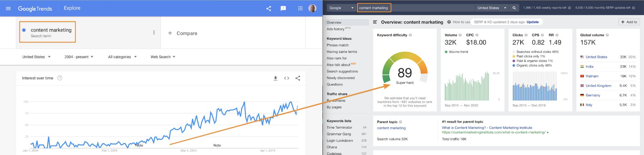
Task: Open India in Global volume list
Action: 590,67
